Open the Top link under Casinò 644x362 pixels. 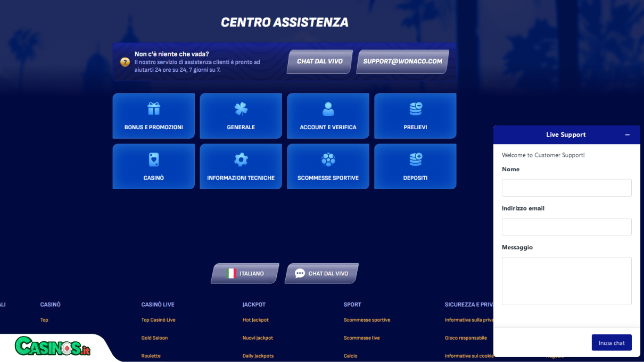click(44, 320)
